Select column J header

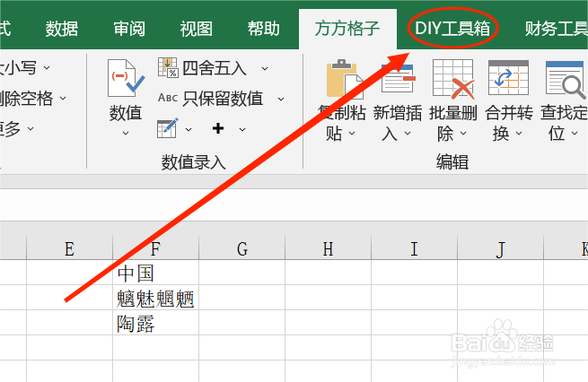[500, 247]
